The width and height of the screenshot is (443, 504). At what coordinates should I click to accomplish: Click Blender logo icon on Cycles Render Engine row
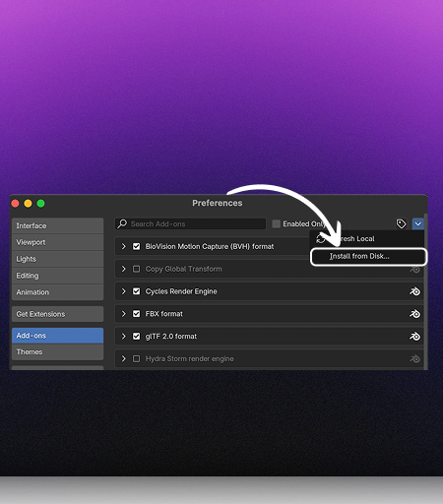[414, 291]
